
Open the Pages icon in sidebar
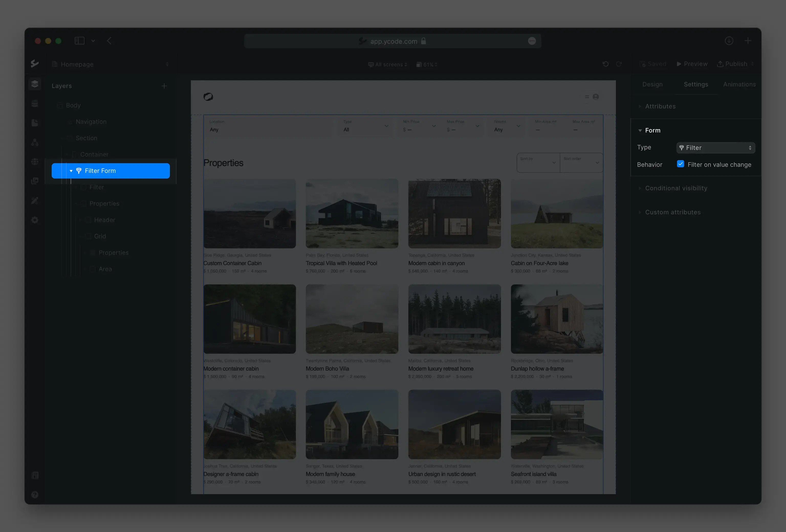[x=35, y=123]
